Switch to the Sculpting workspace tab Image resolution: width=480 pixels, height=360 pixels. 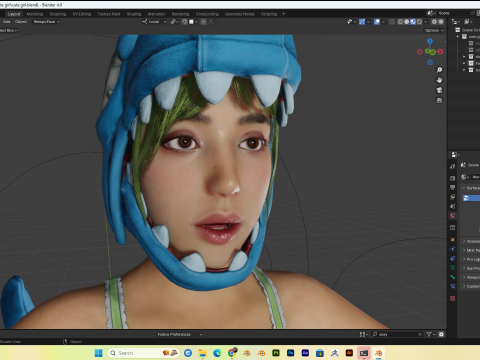pyautogui.click(x=58, y=14)
